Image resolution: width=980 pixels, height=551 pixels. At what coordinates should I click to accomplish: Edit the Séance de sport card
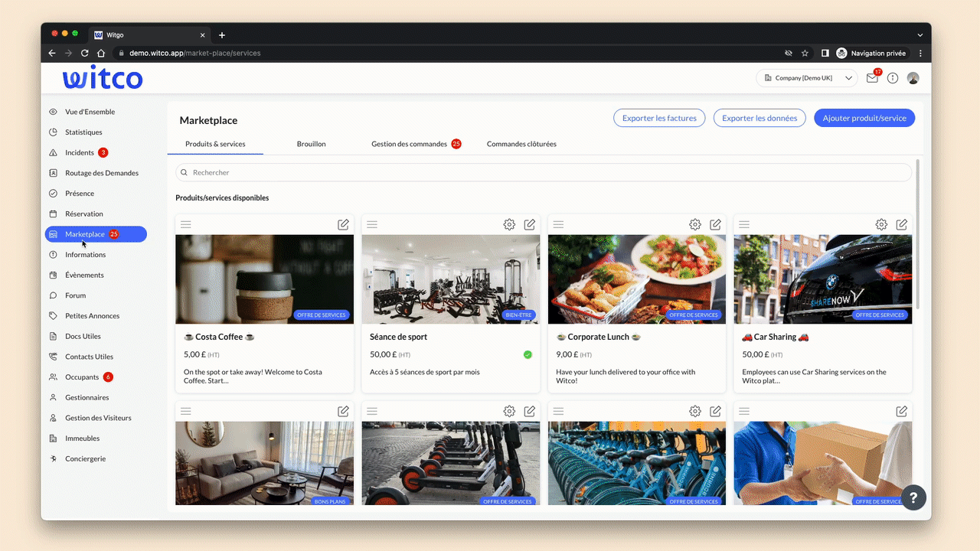pos(530,224)
